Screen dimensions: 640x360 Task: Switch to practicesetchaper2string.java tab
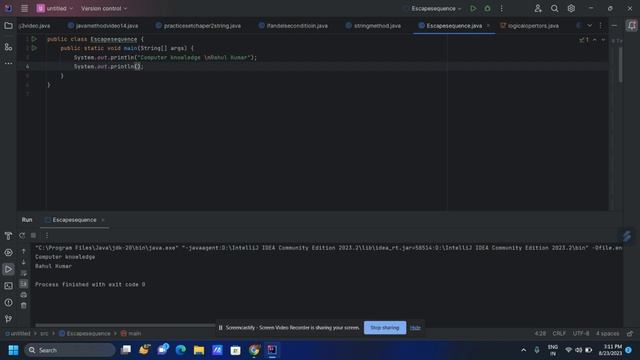198,26
